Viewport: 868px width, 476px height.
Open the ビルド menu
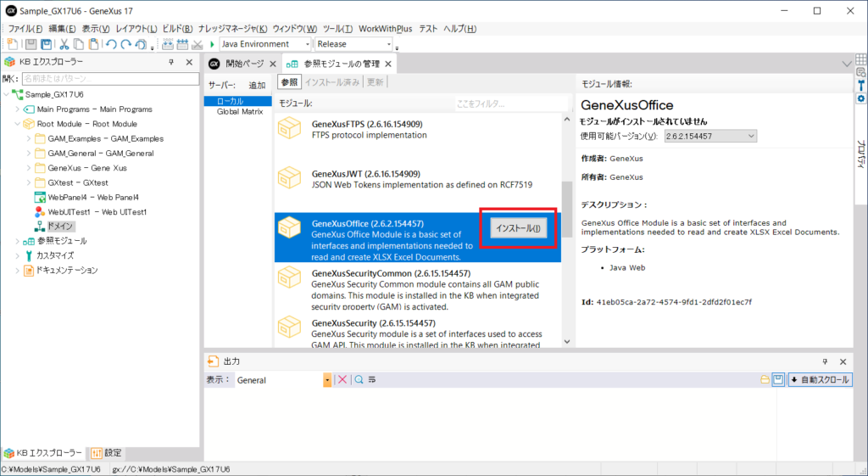177,29
